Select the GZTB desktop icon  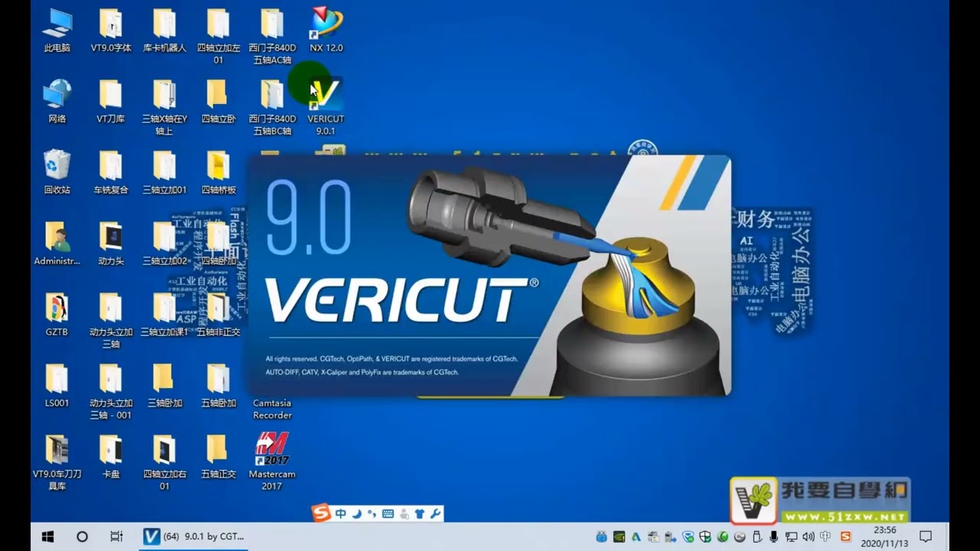pos(57,315)
